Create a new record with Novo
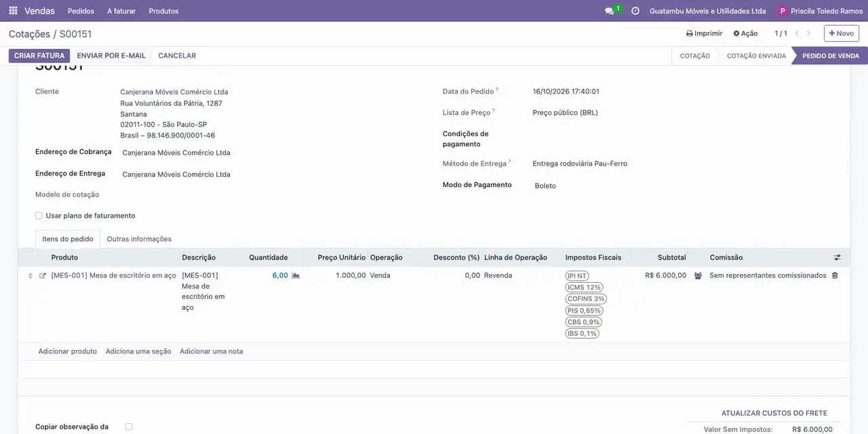This screenshot has height=434, width=868. tap(842, 33)
